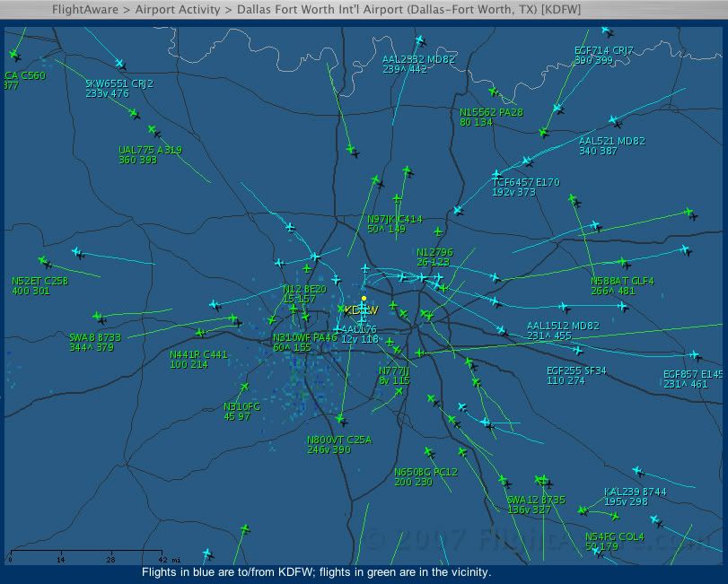Select the N441R C441 aircraft icon
This screenshot has width=728, height=584.
click(x=200, y=332)
